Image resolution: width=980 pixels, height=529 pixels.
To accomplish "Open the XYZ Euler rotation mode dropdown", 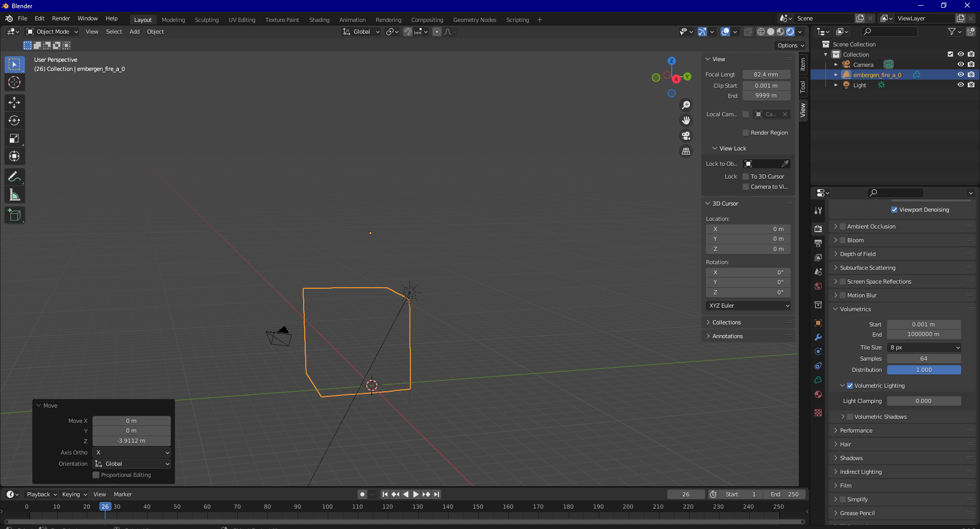I will [748, 306].
